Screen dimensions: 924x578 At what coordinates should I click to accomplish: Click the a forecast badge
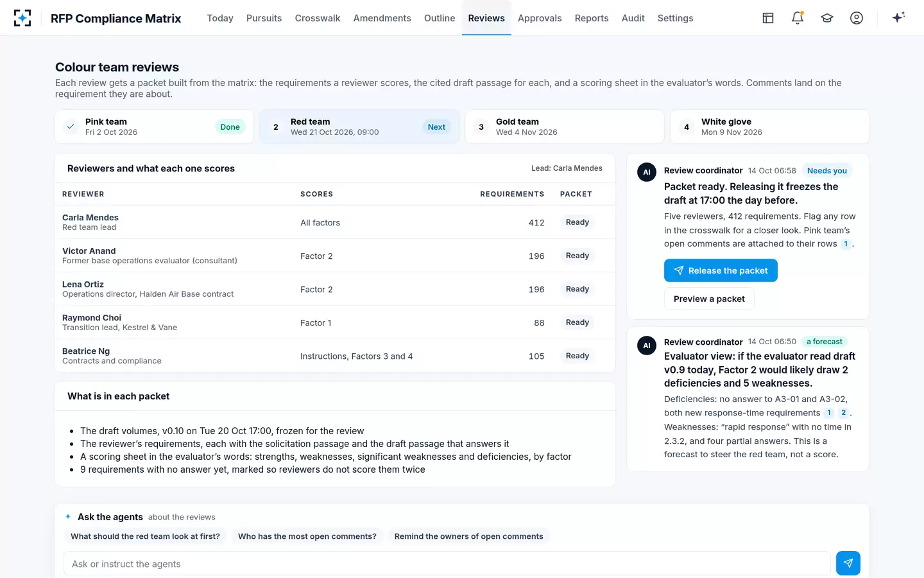tap(825, 342)
